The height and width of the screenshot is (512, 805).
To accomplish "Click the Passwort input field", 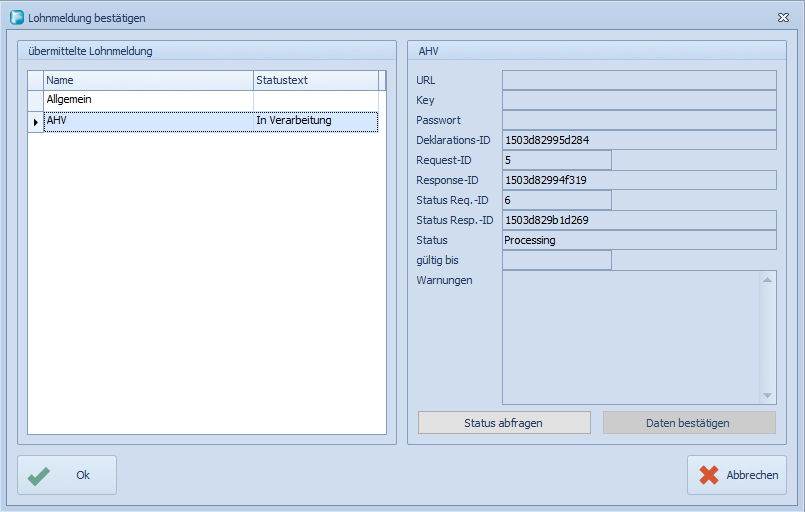I will pyautogui.click(x=638, y=120).
